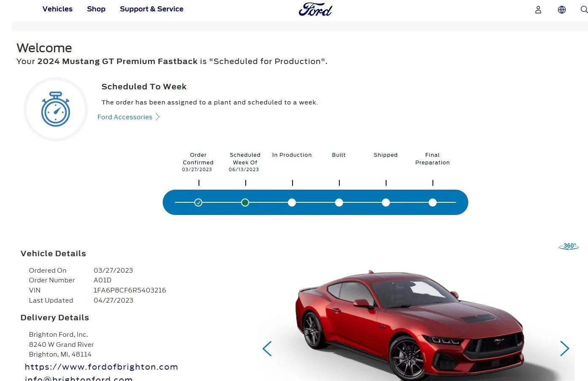Click the scheduled week date 06/13/2023
588x381 pixels.
[244, 170]
